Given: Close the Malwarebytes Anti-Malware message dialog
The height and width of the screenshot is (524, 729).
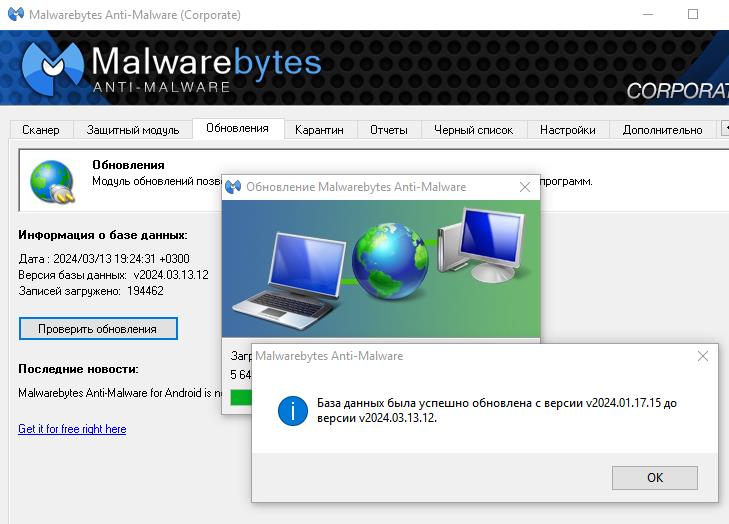Looking at the screenshot, I should tap(703, 356).
